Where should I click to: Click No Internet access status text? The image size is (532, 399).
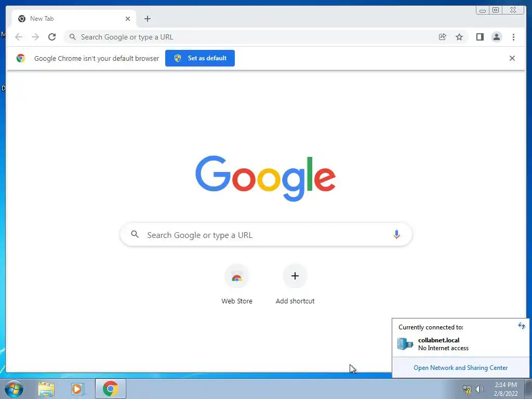[443, 348]
